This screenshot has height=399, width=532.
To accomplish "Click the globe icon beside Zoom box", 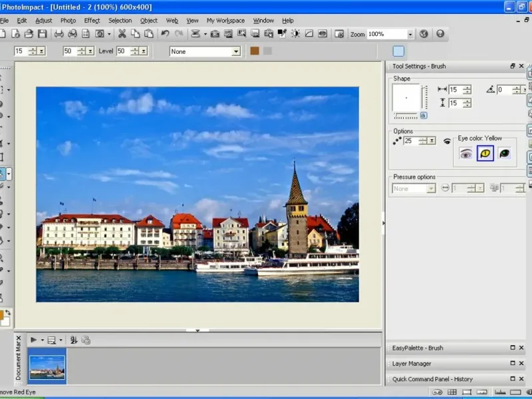I will (424, 34).
